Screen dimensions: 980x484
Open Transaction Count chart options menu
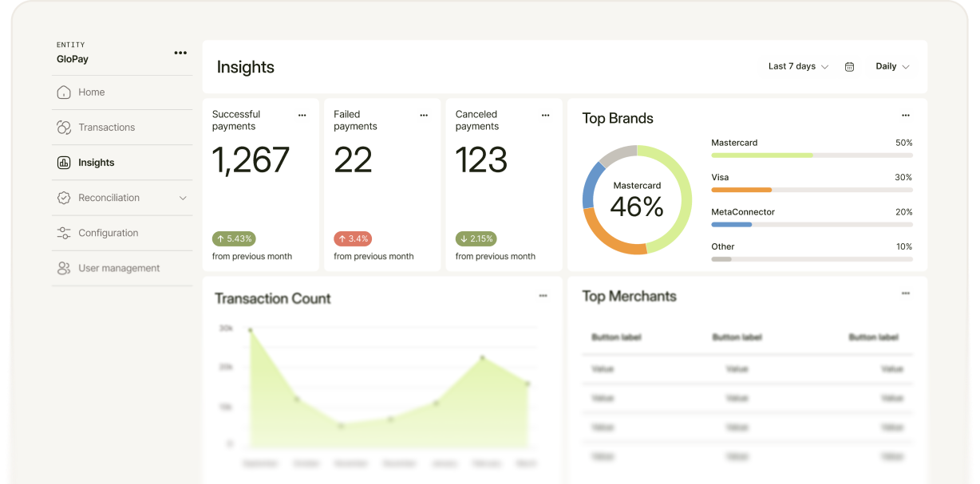[x=543, y=296]
